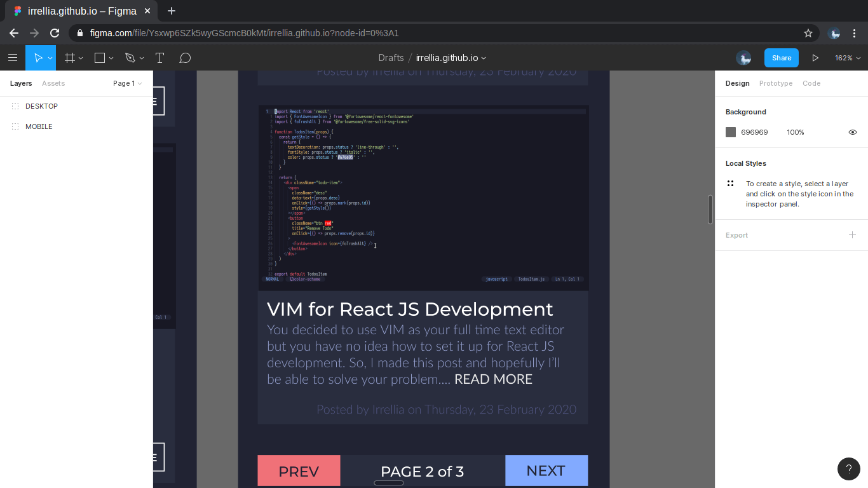Select the Pen tool

pyautogui.click(x=130, y=58)
